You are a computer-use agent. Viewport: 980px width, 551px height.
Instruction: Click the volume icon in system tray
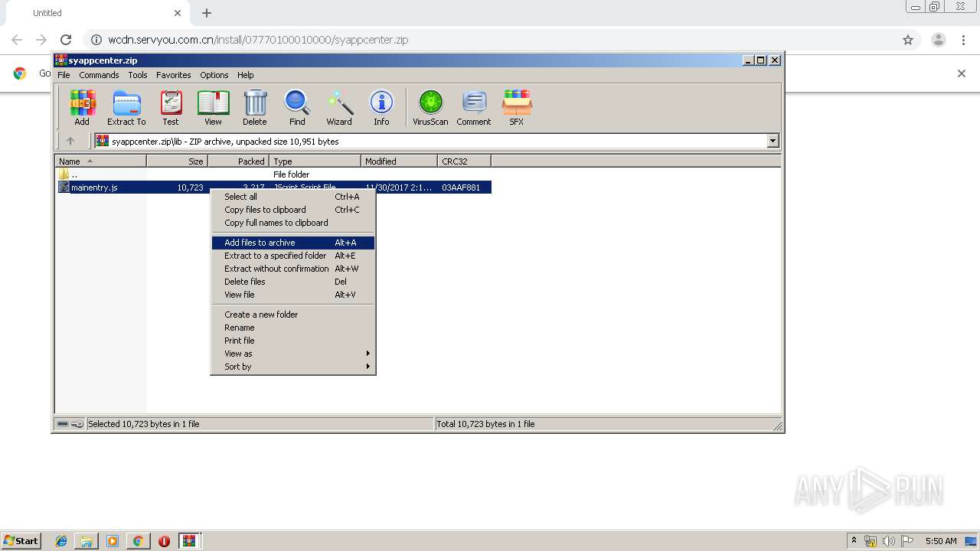tap(889, 541)
